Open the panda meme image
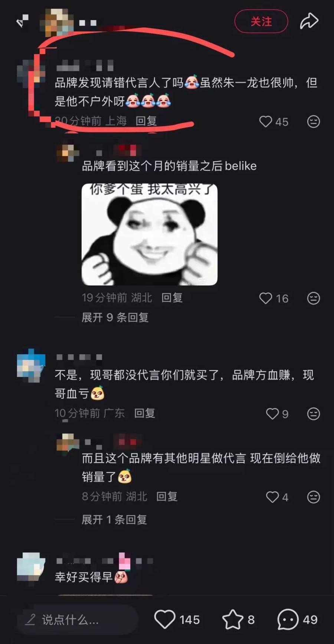The width and height of the screenshot is (334, 644). 150,234
